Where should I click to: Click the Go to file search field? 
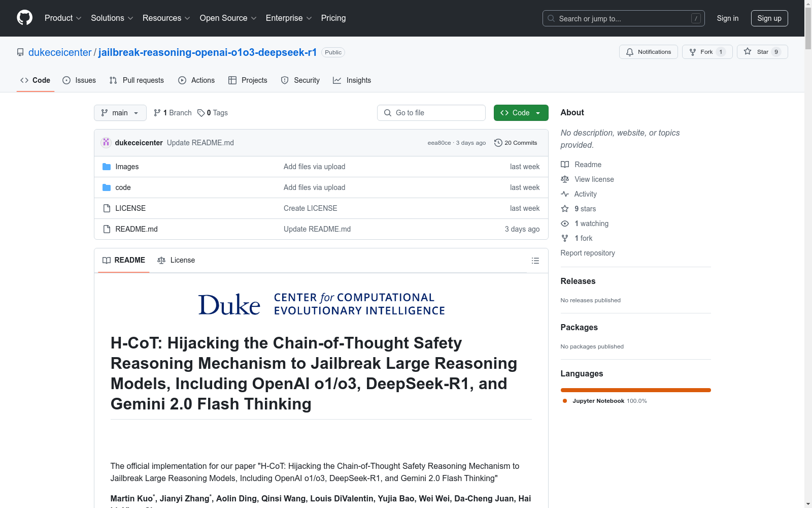(x=431, y=113)
